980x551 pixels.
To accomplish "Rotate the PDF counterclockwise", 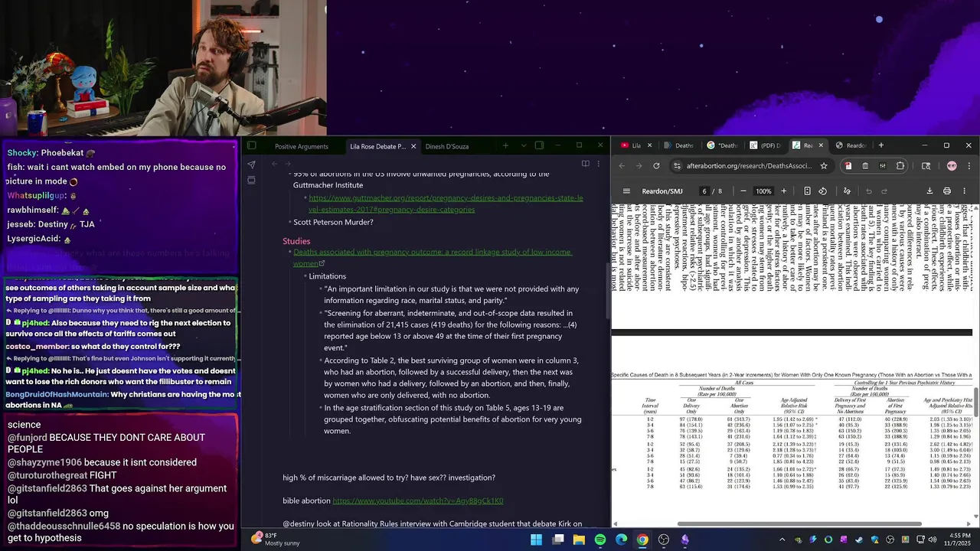I will pos(823,191).
